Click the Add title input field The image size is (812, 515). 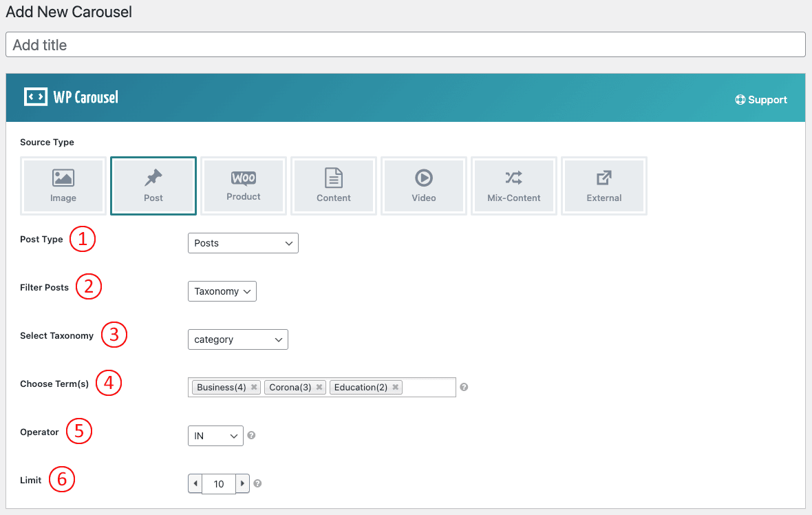point(405,45)
